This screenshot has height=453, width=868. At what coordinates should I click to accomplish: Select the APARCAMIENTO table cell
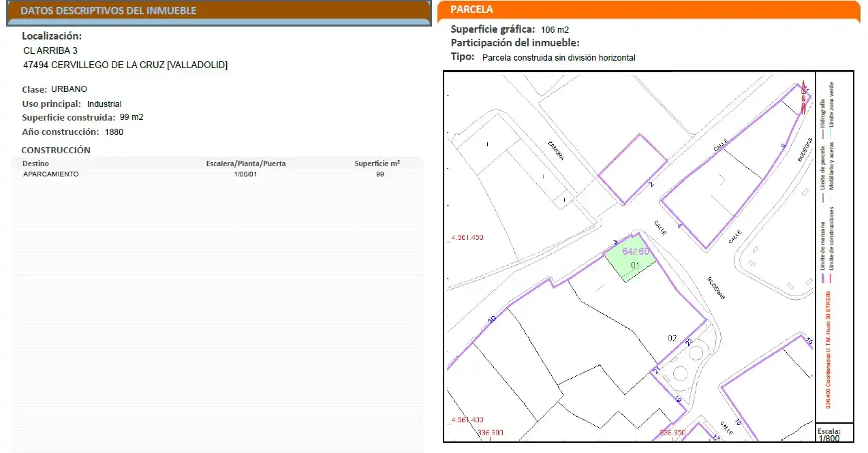coord(51,174)
